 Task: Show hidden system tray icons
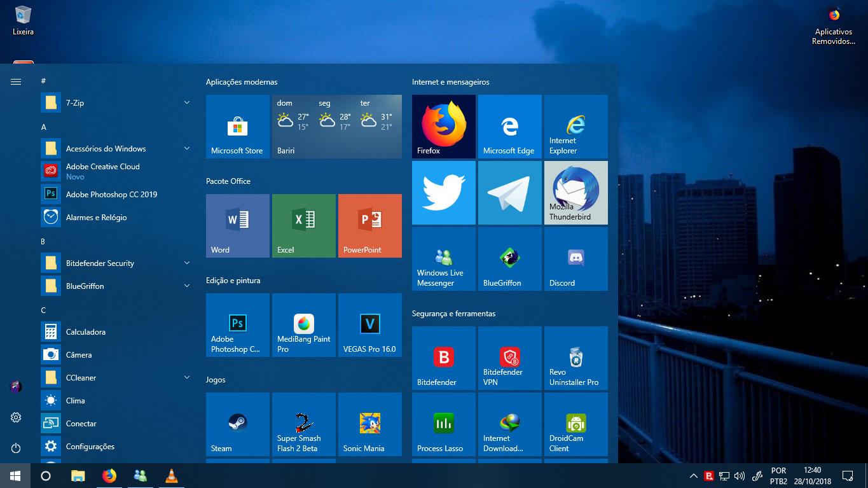(x=694, y=476)
